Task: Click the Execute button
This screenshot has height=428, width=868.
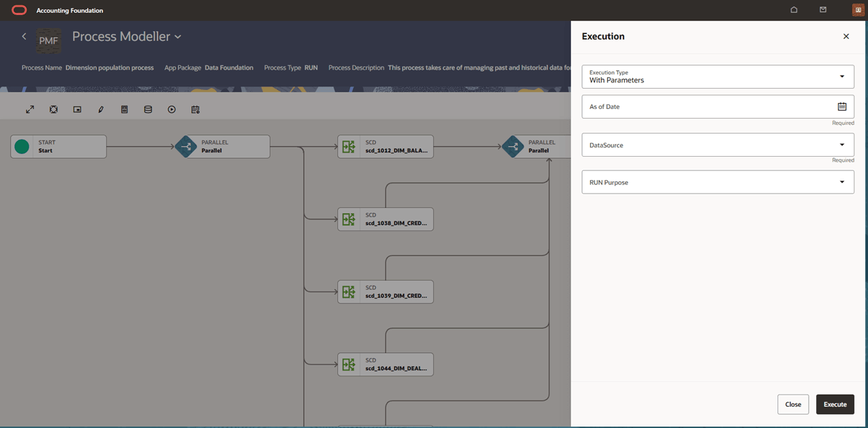Action: coord(835,404)
